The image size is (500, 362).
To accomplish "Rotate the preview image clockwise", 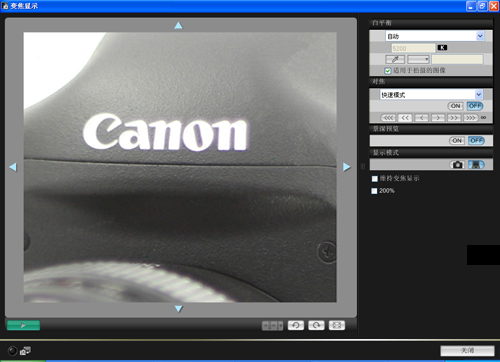I will (x=316, y=325).
